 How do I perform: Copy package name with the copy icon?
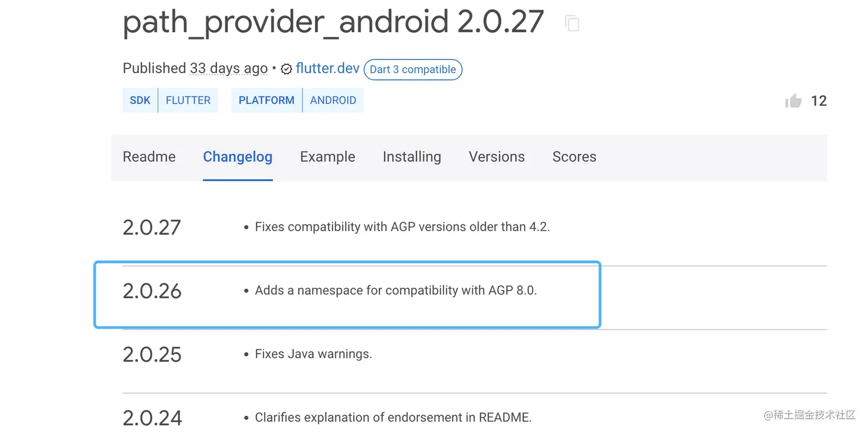[x=572, y=23]
